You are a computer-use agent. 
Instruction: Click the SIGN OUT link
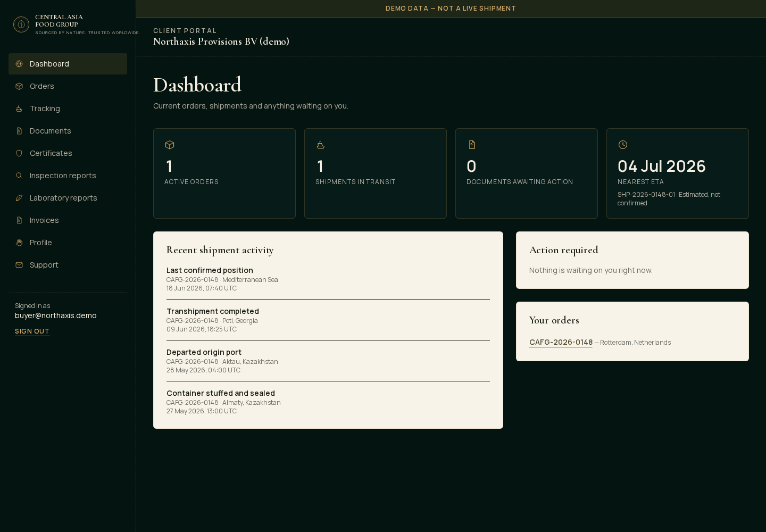32,331
